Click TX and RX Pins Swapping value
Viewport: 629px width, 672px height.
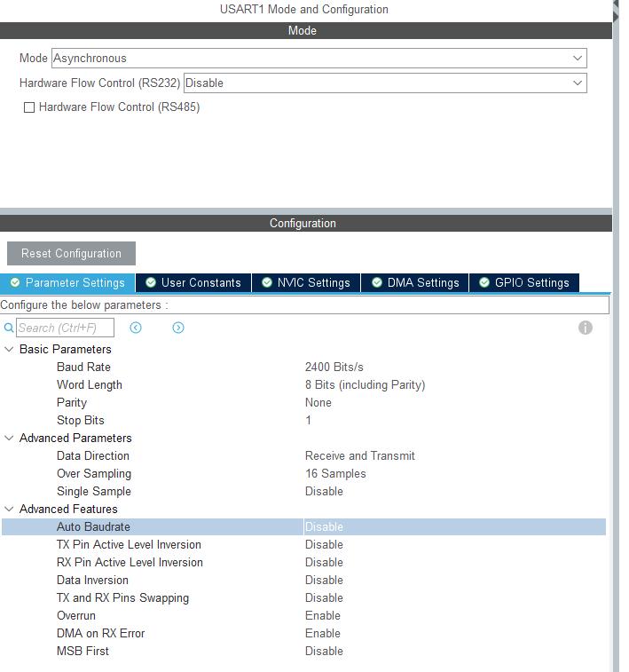[x=324, y=597]
